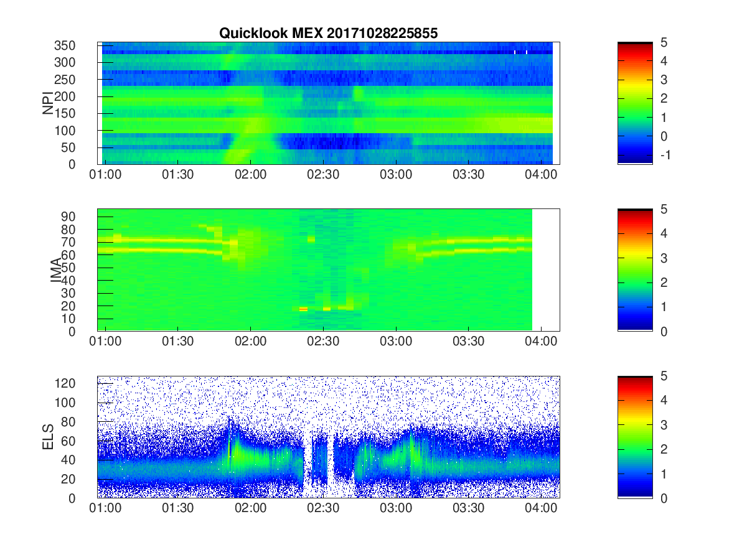Select the ELS y-axis label

48,437
